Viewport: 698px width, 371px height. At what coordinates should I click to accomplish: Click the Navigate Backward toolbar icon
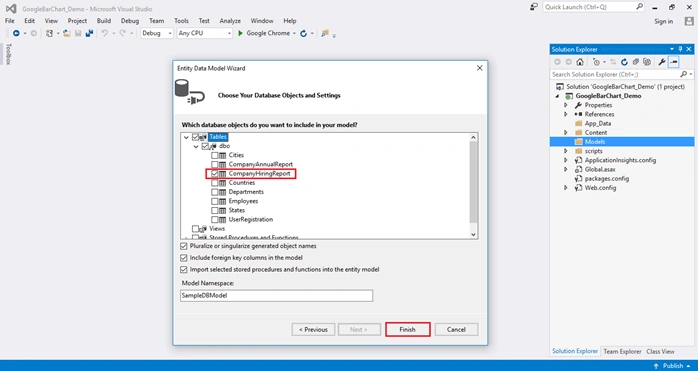[x=16, y=33]
